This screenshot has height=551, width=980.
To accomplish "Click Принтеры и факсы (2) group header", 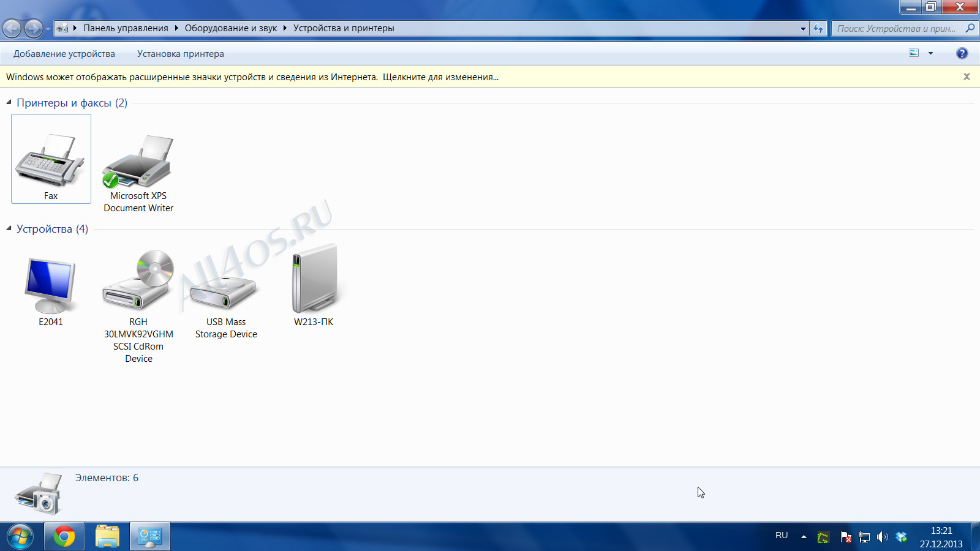I will pos(72,103).
